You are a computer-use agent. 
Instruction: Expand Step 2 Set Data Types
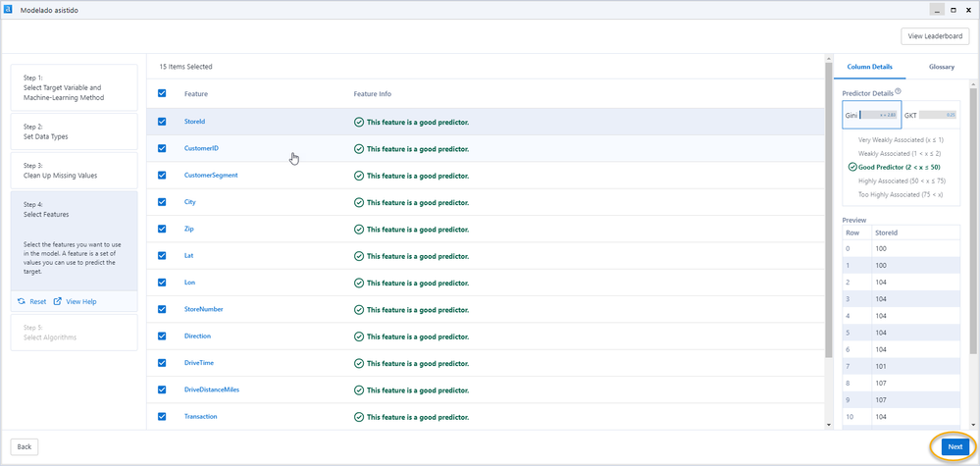coord(75,131)
